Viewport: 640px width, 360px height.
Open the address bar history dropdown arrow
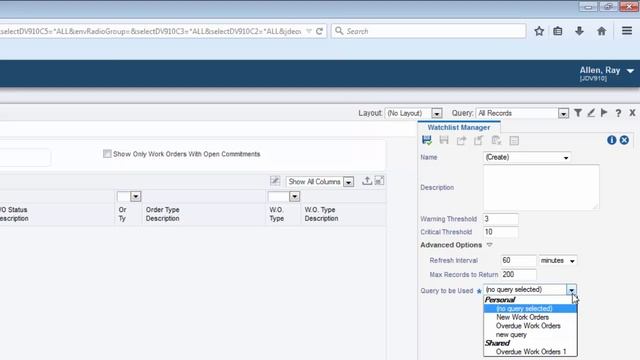tap(309, 31)
